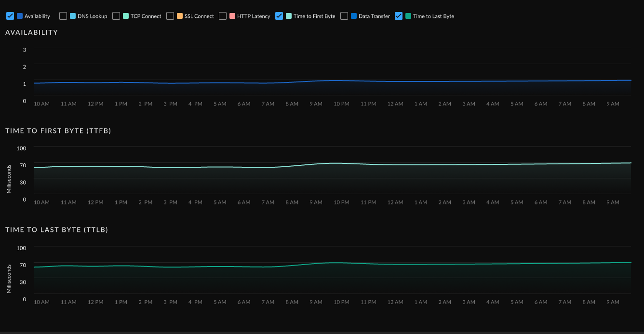Click '10 PM' on the Availability time axis
The width and height of the screenshot is (644, 334).
(341, 104)
